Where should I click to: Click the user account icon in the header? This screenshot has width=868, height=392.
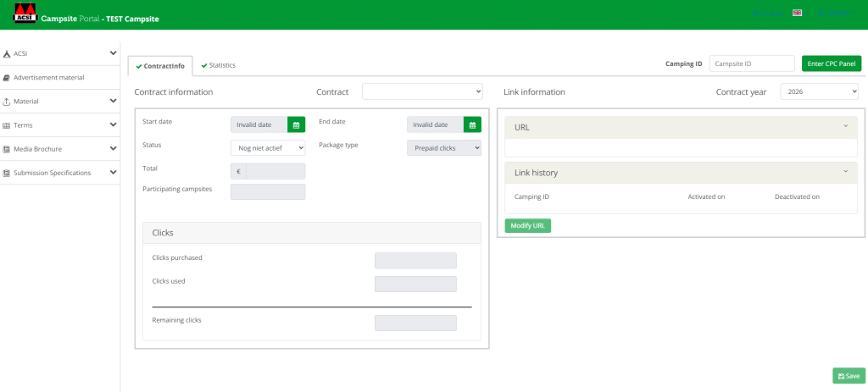tap(821, 13)
